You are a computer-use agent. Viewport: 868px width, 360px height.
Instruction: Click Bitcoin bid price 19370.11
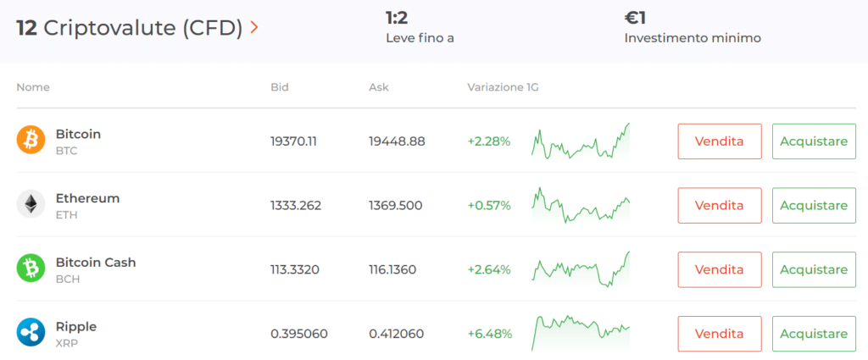pyautogui.click(x=293, y=141)
